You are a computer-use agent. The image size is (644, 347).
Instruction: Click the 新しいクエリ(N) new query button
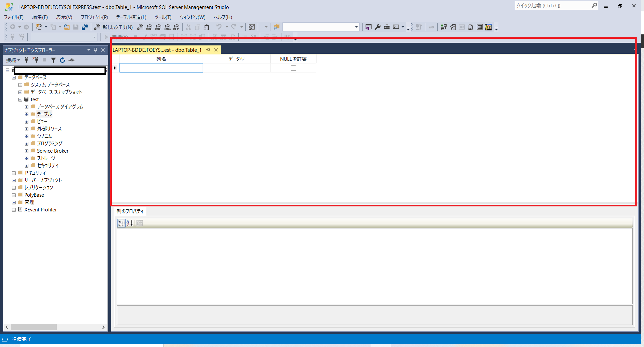(114, 27)
